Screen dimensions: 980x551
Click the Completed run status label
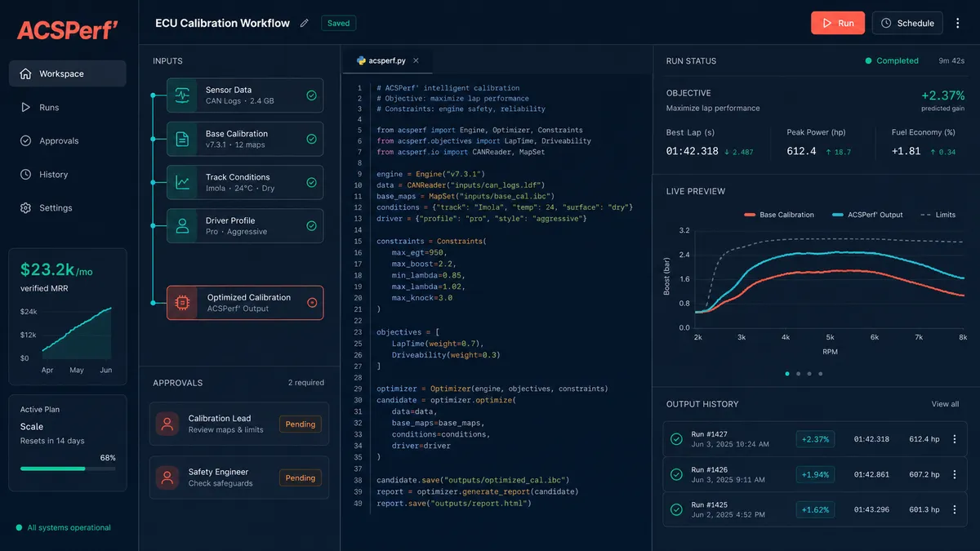(x=892, y=60)
